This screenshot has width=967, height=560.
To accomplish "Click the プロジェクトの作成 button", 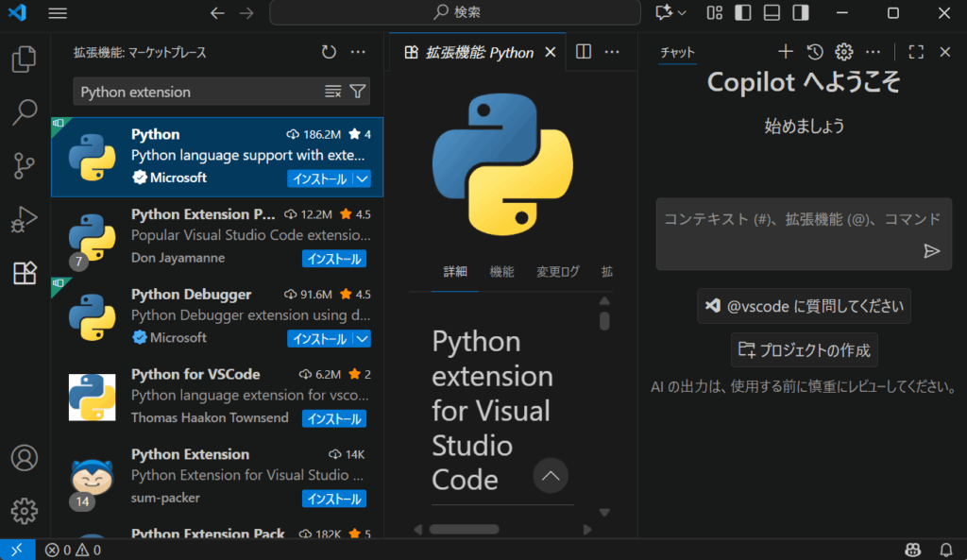I will (805, 350).
